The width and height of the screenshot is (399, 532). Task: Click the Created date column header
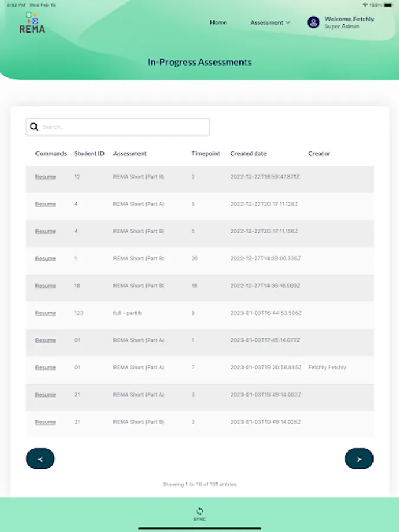tap(248, 153)
